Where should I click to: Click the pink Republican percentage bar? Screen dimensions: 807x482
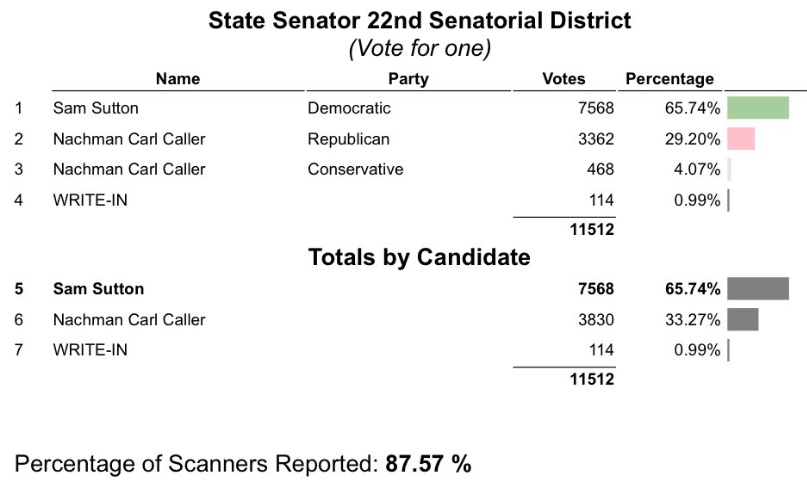[x=741, y=138]
